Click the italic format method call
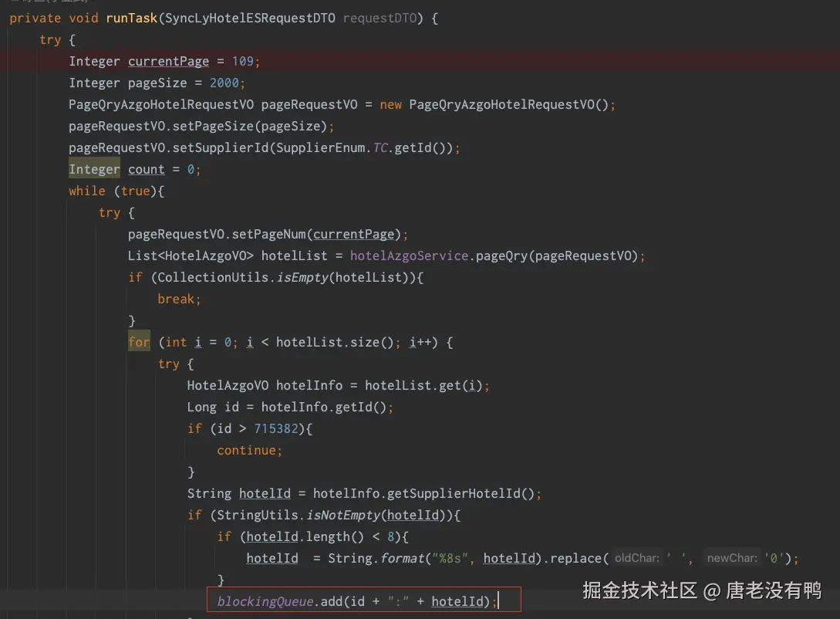840x619 pixels. [x=402, y=559]
